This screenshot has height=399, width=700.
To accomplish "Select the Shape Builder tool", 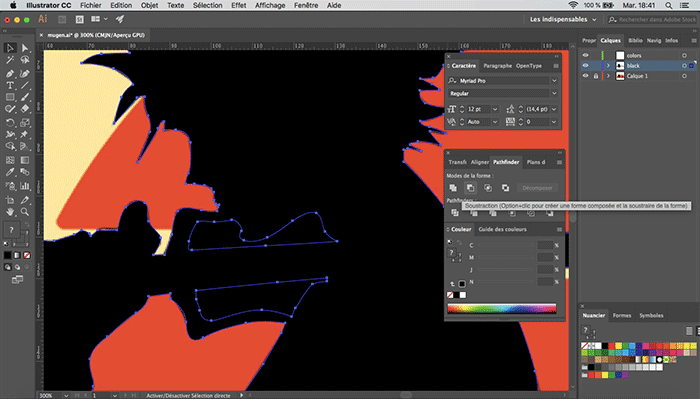I will point(10,146).
